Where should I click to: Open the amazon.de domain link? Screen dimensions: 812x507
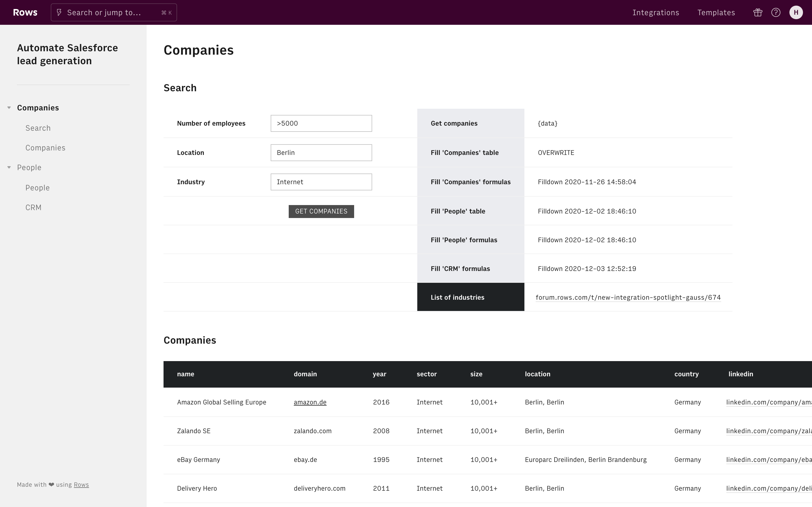(310, 402)
